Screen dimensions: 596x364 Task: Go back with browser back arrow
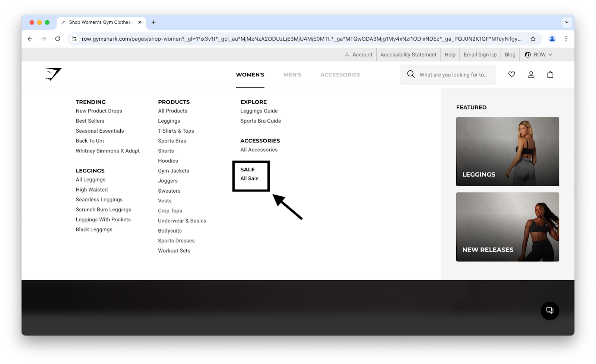(x=30, y=39)
